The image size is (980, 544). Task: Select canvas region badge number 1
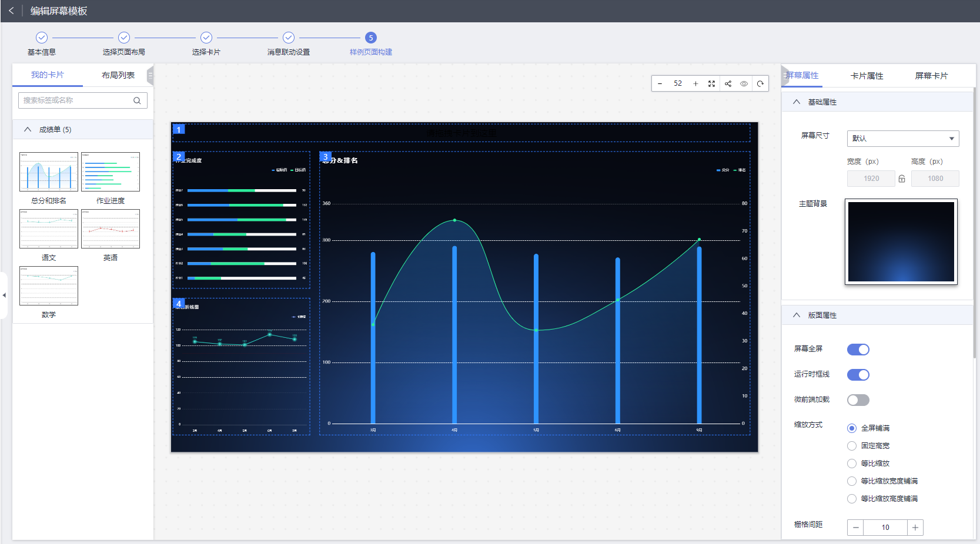click(x=179, y=129)
